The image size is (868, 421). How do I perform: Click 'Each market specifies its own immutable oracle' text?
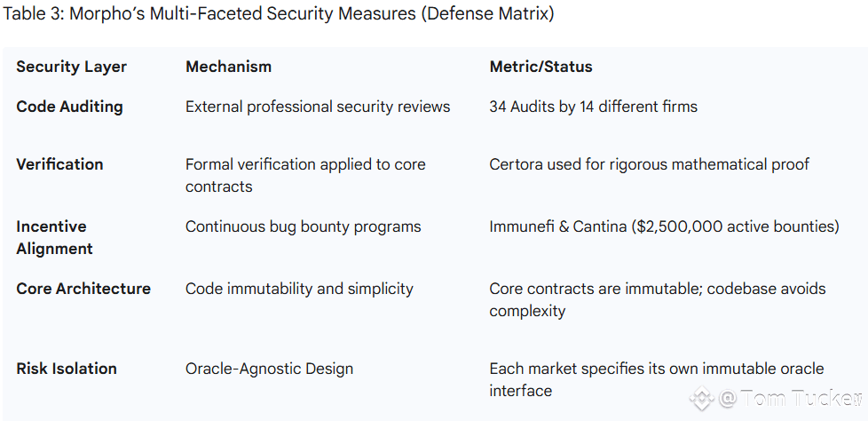[657, 369]
